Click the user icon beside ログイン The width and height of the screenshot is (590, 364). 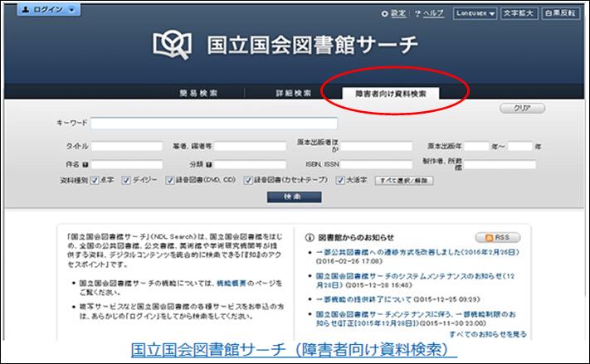(26, 10)
